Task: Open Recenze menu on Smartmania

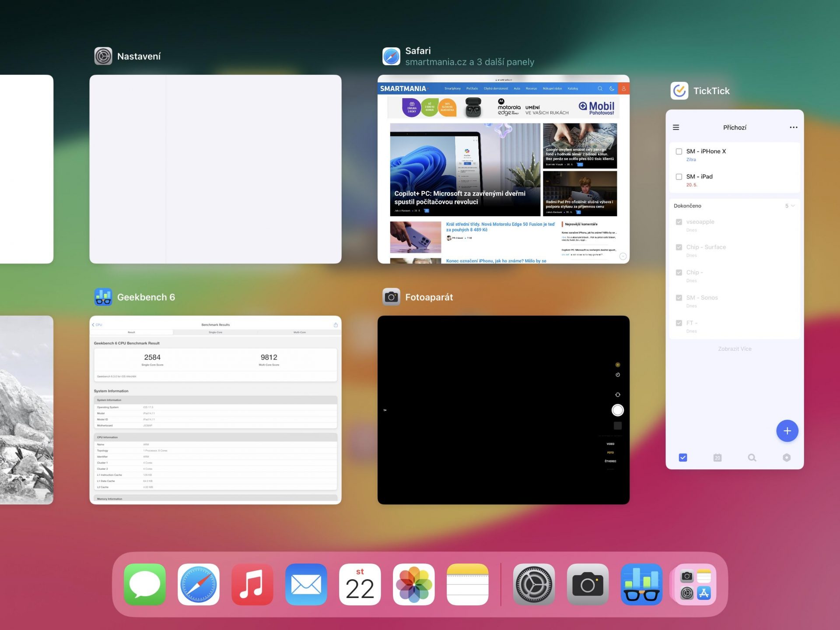Action: pos(531,88)
